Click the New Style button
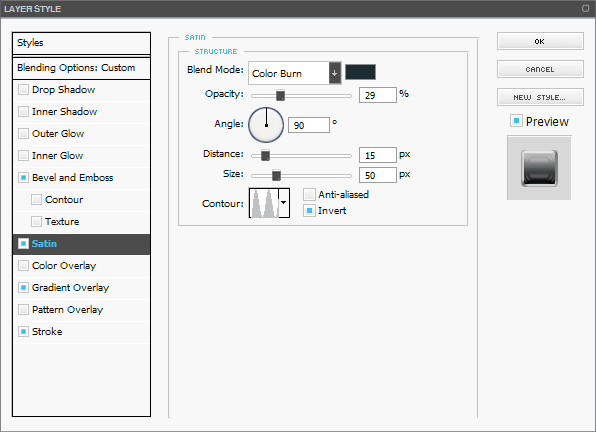This screenshot has height=432, width=596. (x=540, y=97)
